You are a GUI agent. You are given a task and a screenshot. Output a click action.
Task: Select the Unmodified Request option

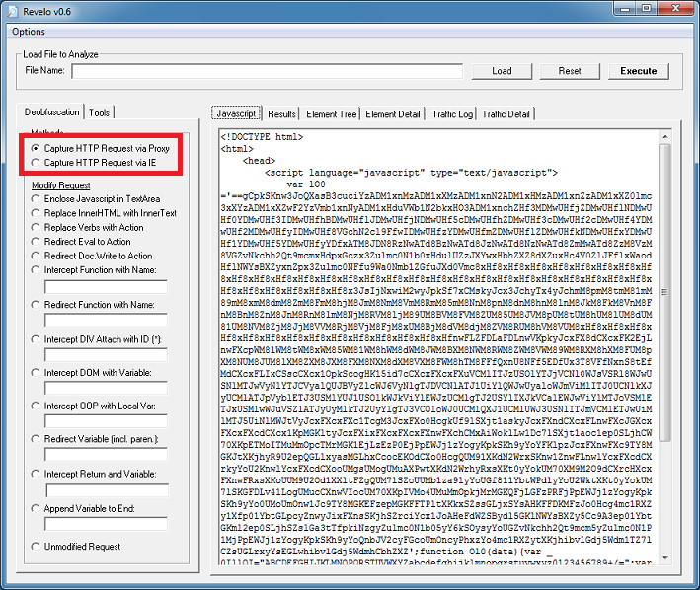(x=38, y=546)
